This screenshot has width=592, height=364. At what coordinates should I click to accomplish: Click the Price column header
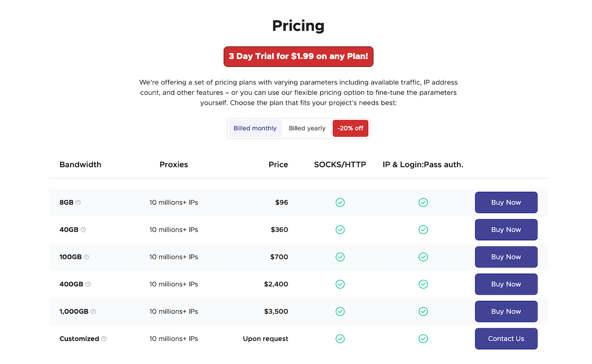(278, 165)
